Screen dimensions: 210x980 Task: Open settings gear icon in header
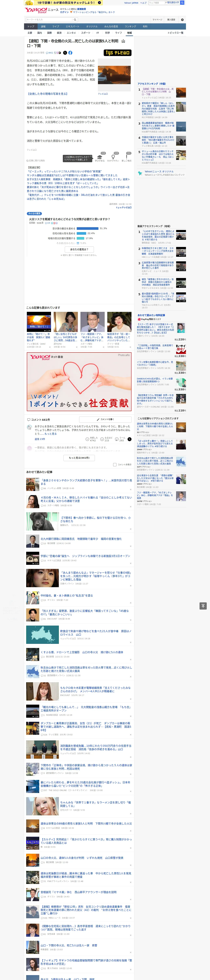point(182,20)
